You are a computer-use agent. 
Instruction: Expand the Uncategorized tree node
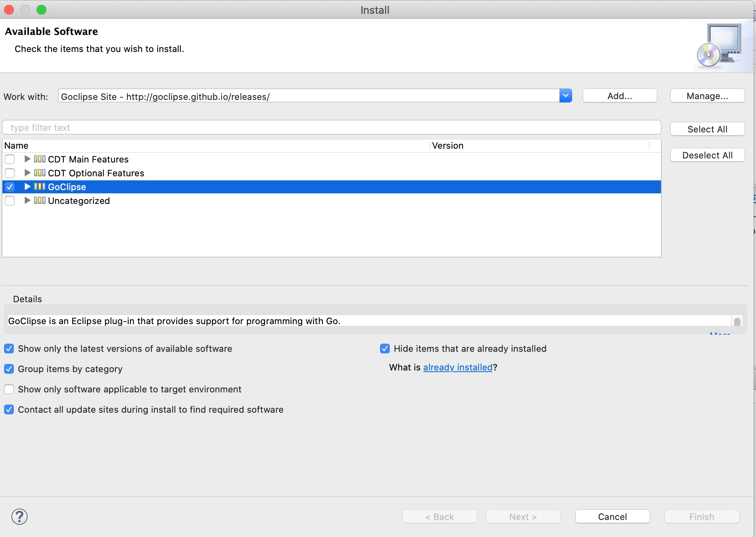pyautogui.click(x=27, y=200)
